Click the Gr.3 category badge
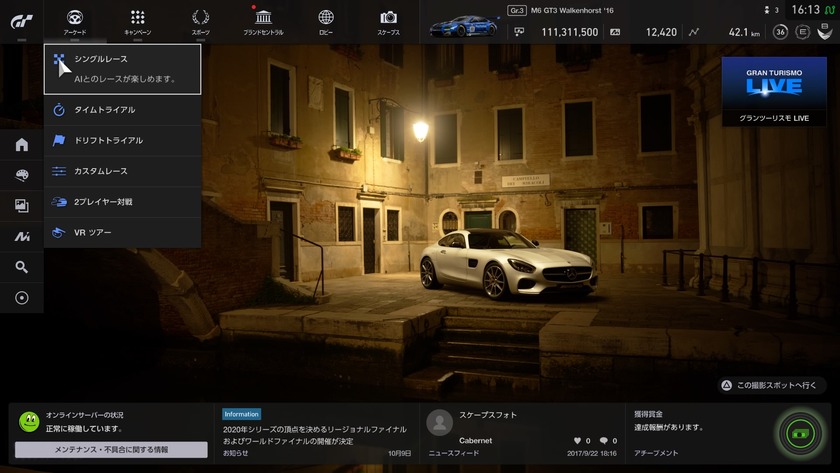The height and width of the screenshot is (473, 840). (517, 10)
